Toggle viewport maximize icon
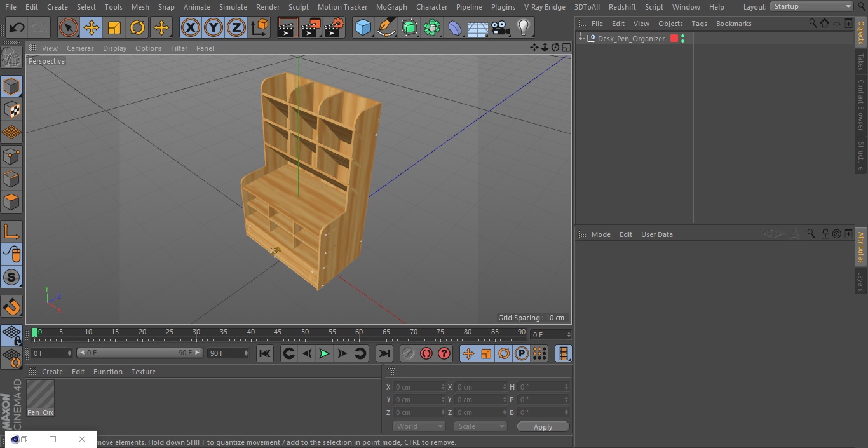The height and width of the screenshot is (448, 868). coord(566,48)
